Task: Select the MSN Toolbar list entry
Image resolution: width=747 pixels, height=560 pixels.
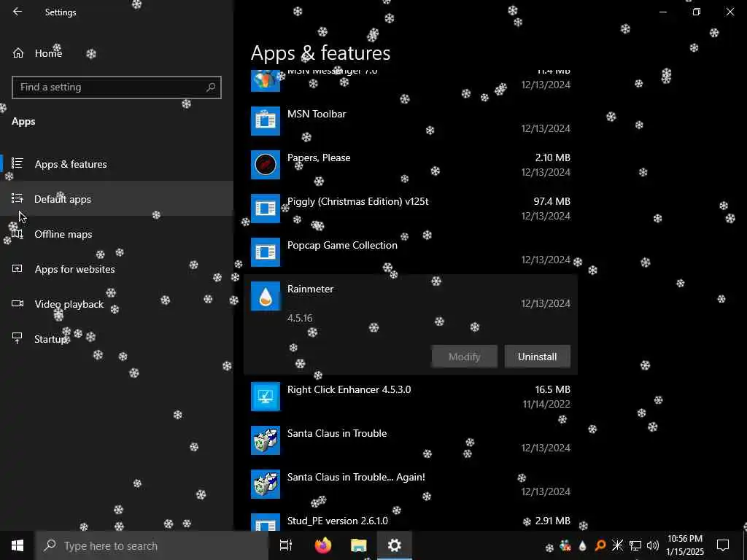Action: (410, 121)
